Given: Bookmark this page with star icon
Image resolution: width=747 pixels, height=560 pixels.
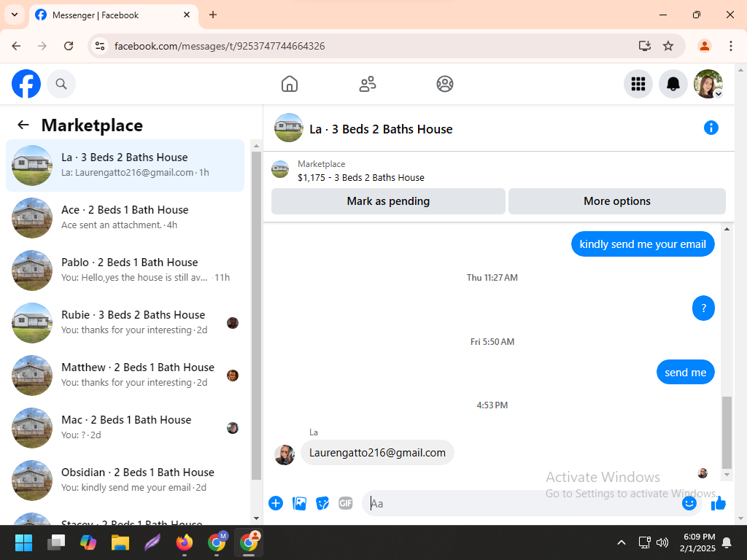Looking at the screenshot, I should tap(668, 46).
